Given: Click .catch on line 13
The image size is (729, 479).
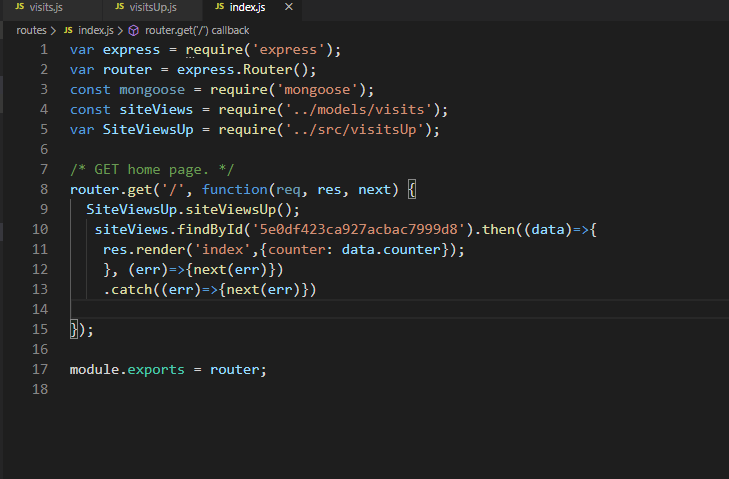Looking at the screenshot, I should pyautogui.click(x=127, y=290).
